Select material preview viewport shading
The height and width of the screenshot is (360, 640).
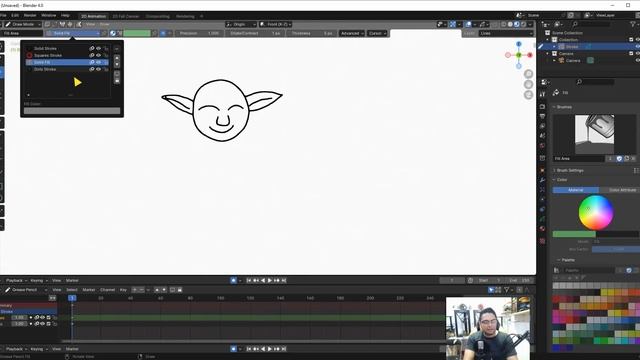tap(517, 24)
